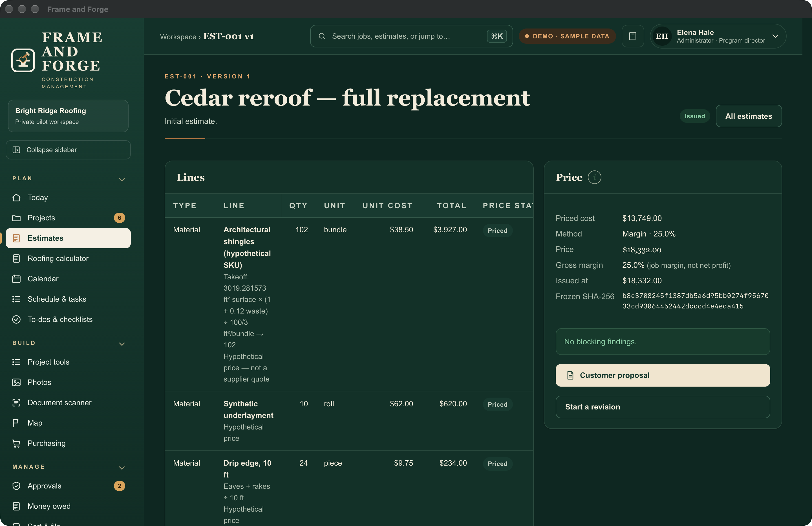
Task: Click the EH user avatar
Action: point(662,36)
